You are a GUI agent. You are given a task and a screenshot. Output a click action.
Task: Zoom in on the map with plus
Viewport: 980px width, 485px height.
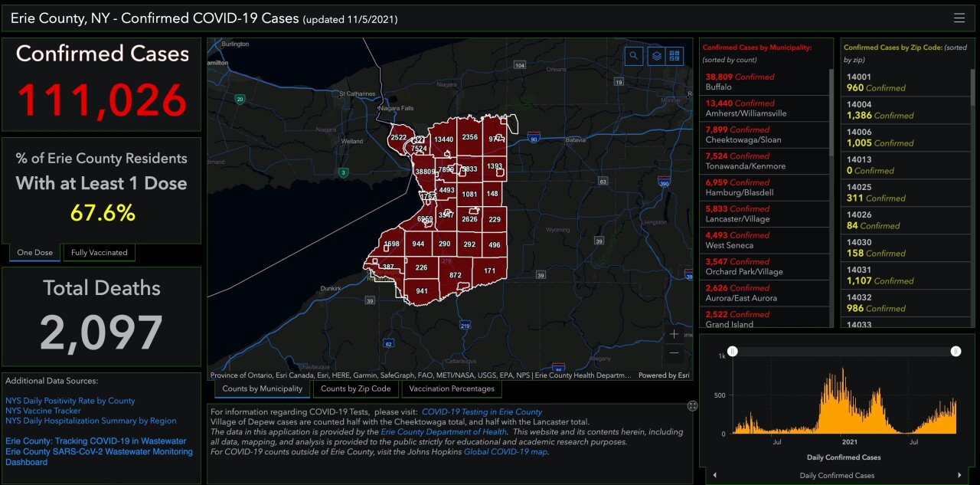[x=674, y=334]
